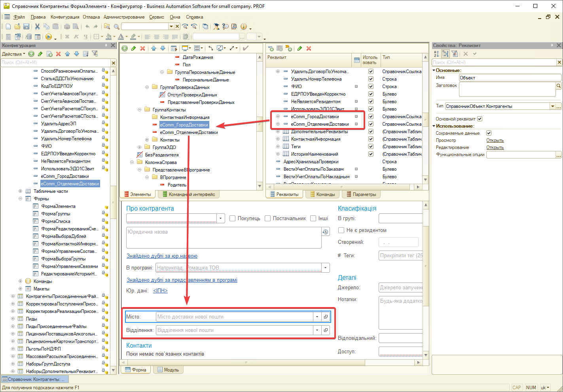Toggle the Основной реквизит checkbox
This screenshot has height=392, width=563.
480,119
